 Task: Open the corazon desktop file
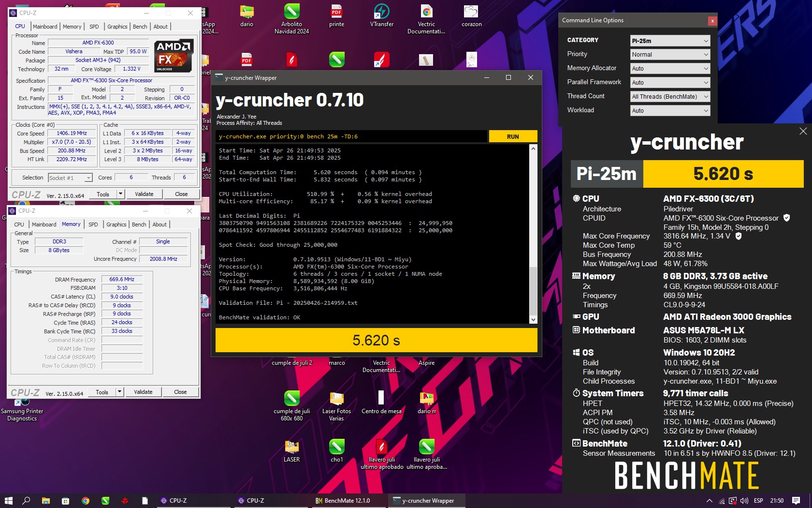(x=471, y=15)
